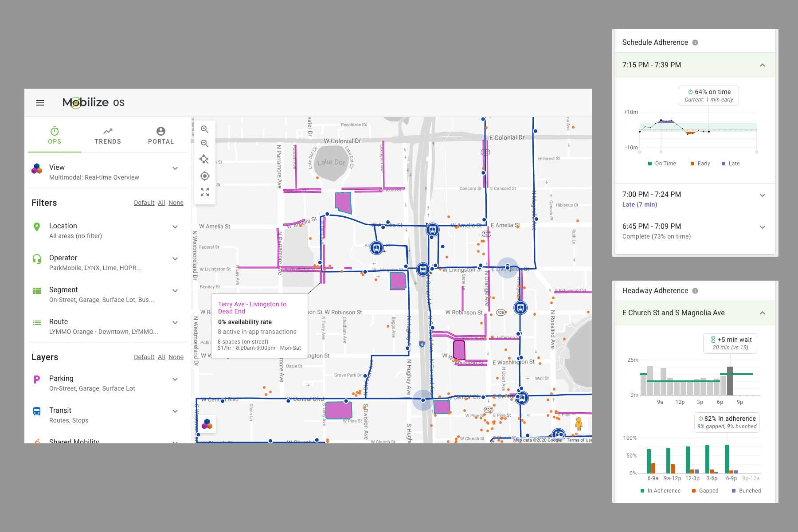
Task: Click Headway Adherence info icon
Action: [x=695, y=291]
